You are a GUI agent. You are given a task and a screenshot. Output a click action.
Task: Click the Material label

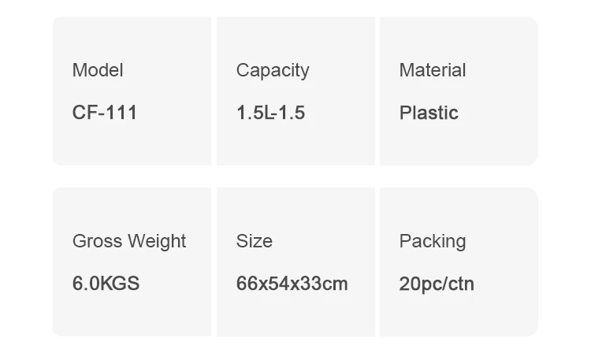tap(433, 70)
